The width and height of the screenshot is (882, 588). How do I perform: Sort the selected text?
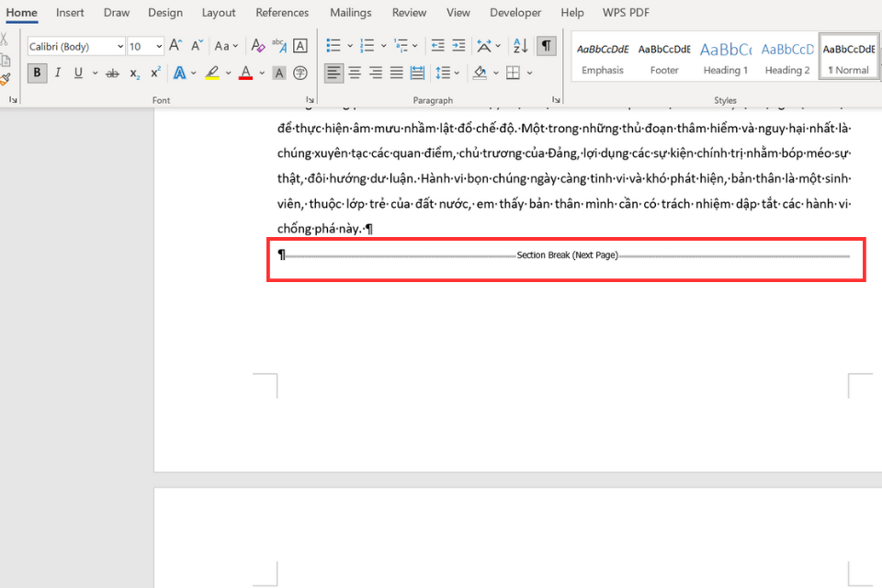(x=521, y=46)
